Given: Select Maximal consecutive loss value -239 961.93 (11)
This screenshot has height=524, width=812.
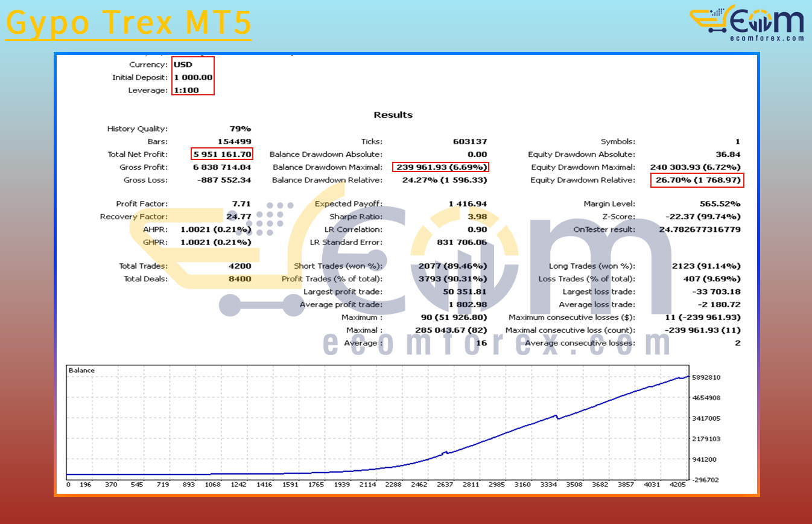Looking at the screenshot, I should pos(703,330).
